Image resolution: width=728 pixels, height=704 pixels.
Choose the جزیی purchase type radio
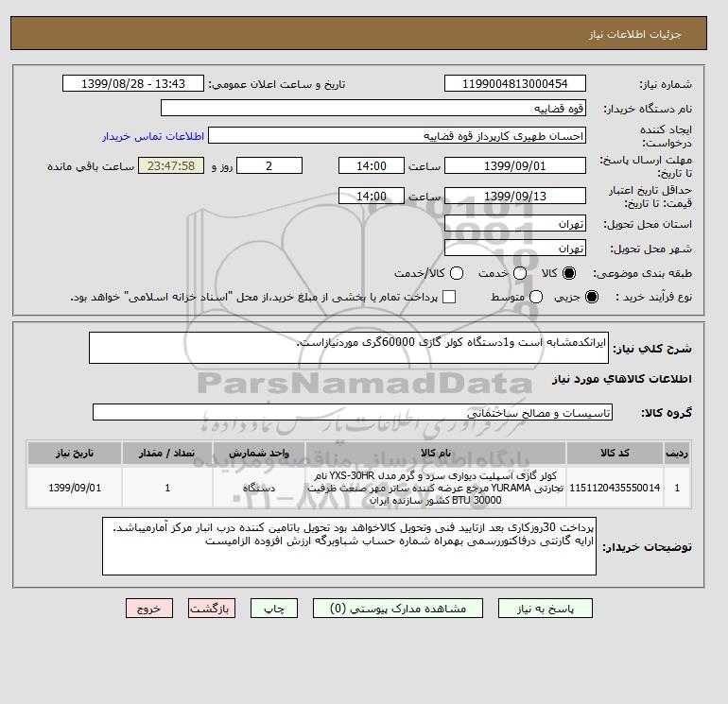[x=592, y=297]
